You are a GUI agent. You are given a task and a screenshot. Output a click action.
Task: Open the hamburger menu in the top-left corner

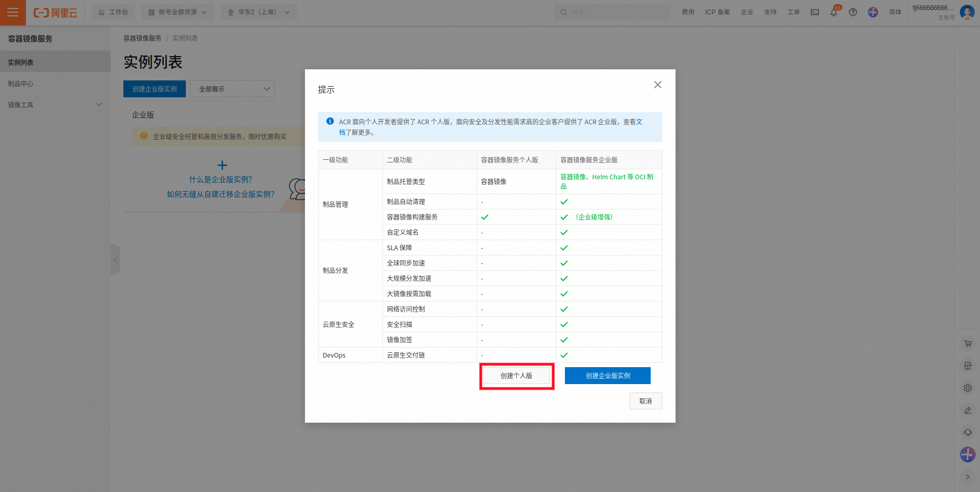tap(13, 12)
